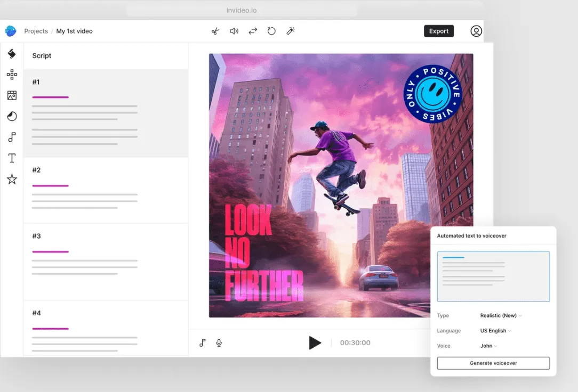The width and height of the screenshot is (578, 392).
Task: Click the Language label in voiceover panel
Action: coord(448,331)
